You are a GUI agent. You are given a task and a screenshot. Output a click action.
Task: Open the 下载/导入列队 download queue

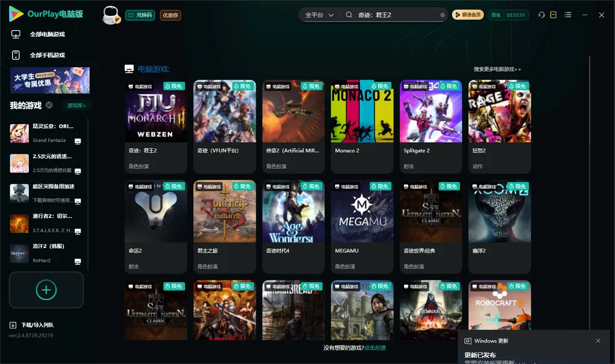[32, 325]
